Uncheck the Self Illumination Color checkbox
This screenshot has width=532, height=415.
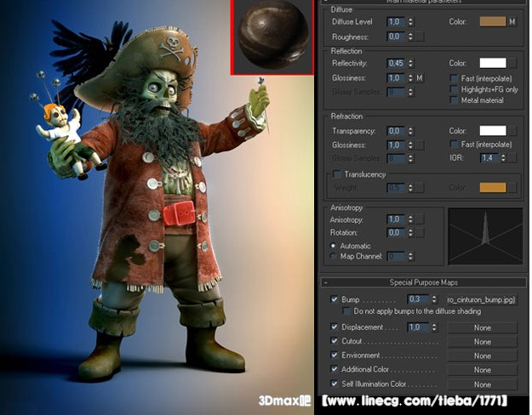point(335,384)
